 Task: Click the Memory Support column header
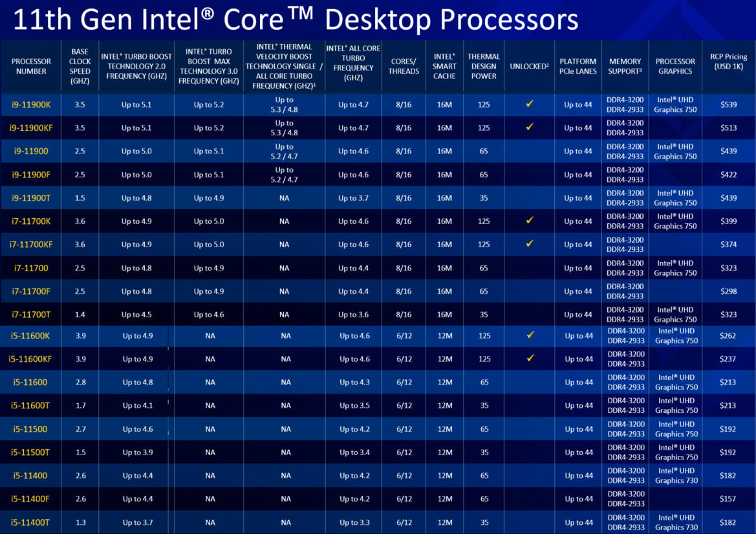[625, 66]
